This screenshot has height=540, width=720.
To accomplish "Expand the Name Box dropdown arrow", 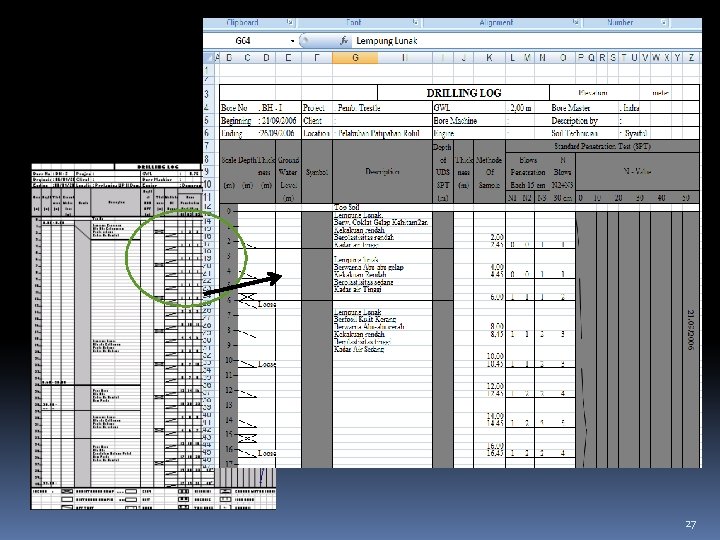I will [292, 41].
